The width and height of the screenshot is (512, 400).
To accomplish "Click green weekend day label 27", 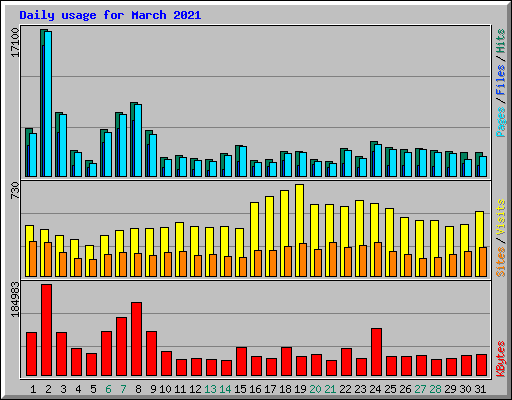I will point(420,389).
